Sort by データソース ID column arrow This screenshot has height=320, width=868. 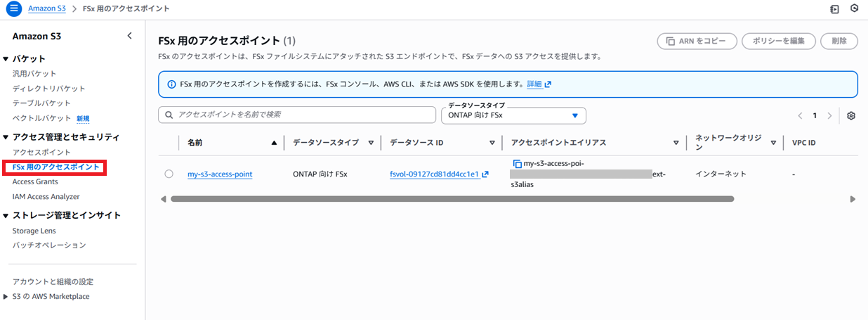tap(492, 143)
